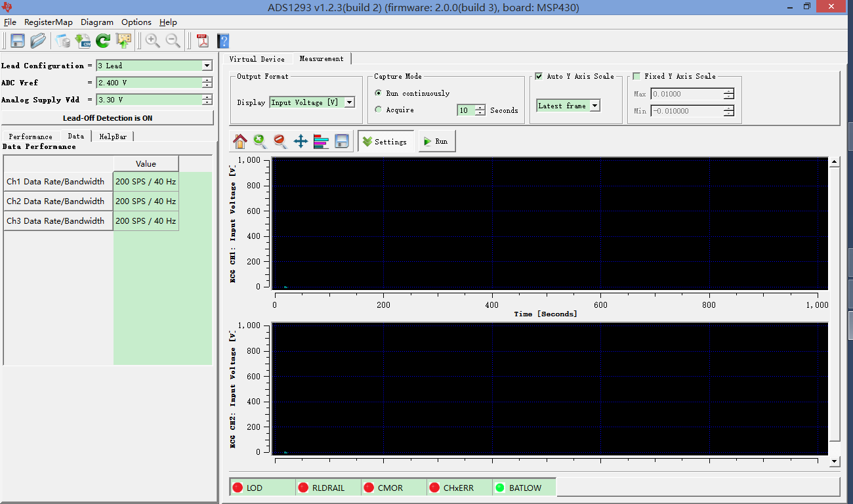Open the Latest frame dropdown
The image size is (853, 504).
[594, 106]
